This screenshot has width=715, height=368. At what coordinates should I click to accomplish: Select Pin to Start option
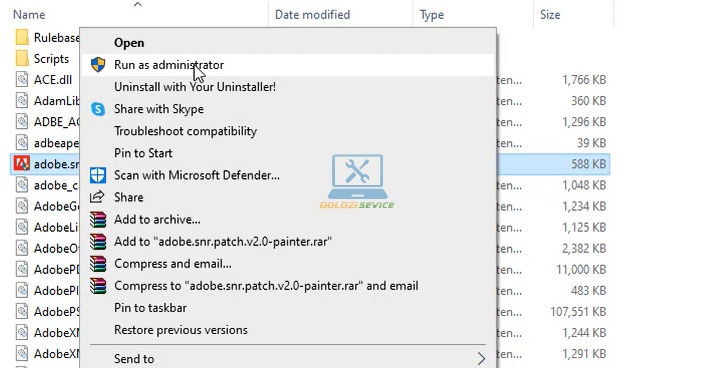coord(143,153)
